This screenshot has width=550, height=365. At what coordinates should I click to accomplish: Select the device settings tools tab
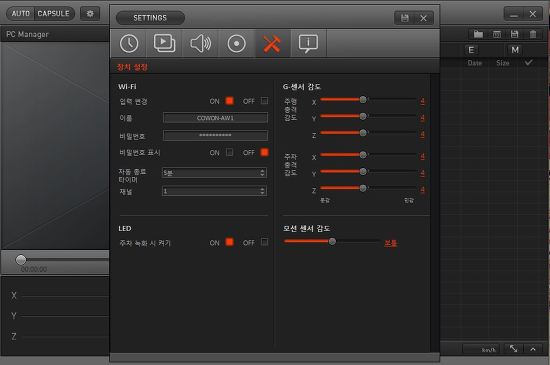[272, 43]
